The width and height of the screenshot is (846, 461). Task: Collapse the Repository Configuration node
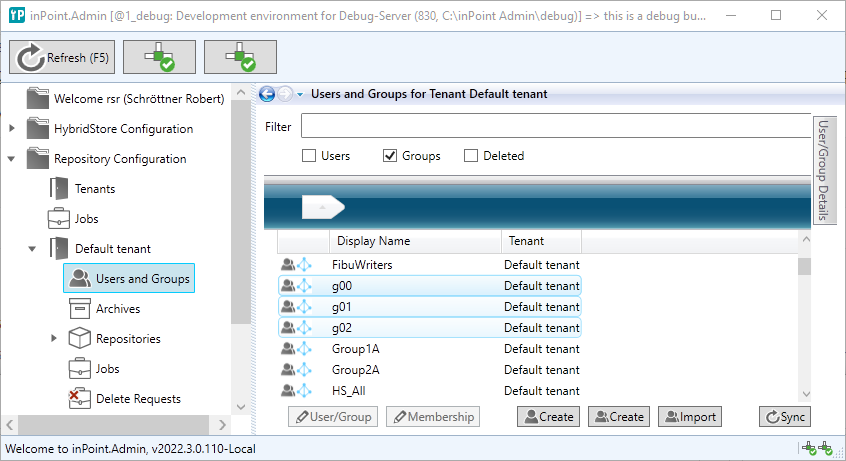click(x=12, y=159)
